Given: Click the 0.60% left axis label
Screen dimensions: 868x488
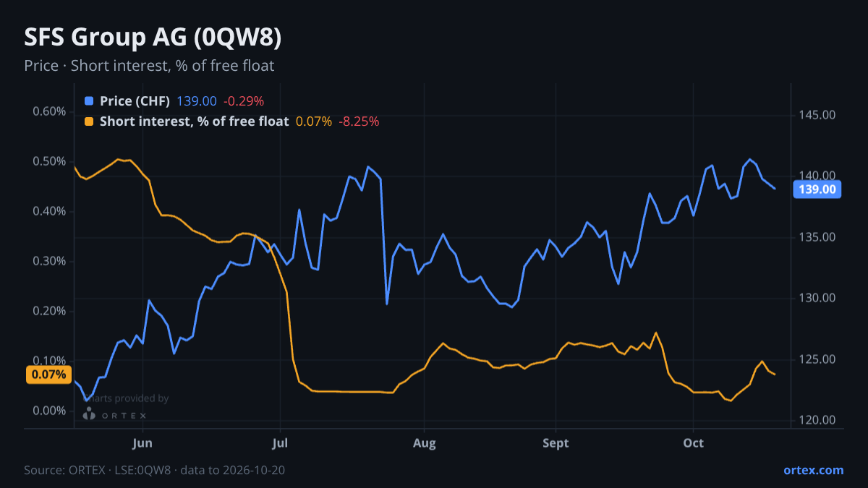Looking at the screenshot, I should click(49, 111).
